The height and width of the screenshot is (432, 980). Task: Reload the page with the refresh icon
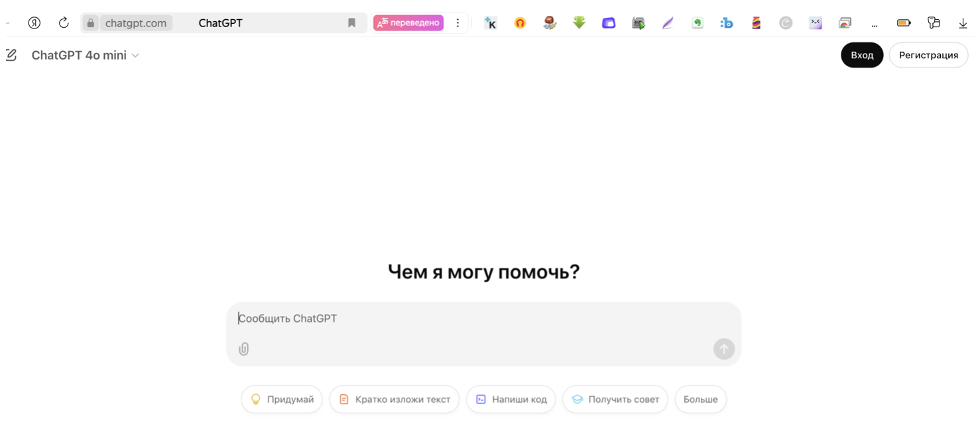64,23
